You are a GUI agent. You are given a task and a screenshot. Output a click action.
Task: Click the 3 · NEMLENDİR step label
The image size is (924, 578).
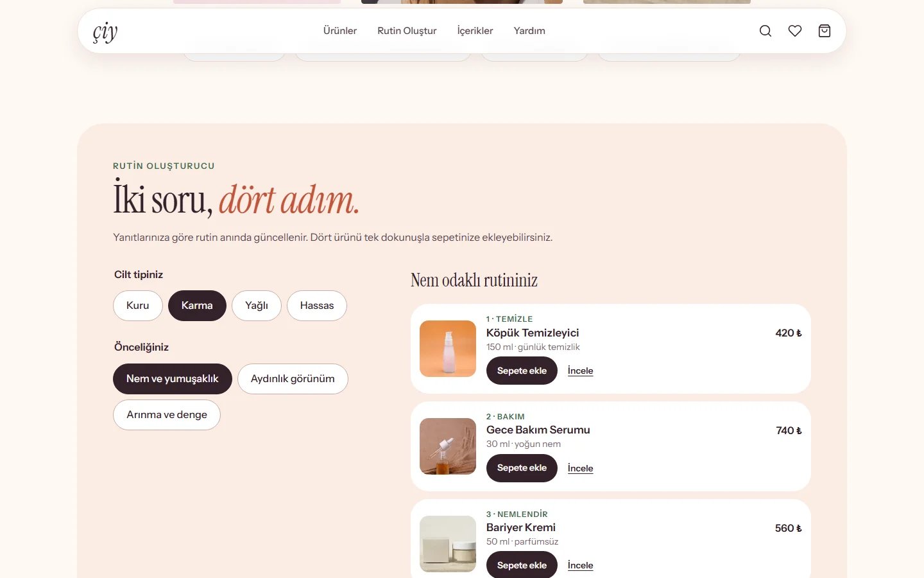point(517,514)
